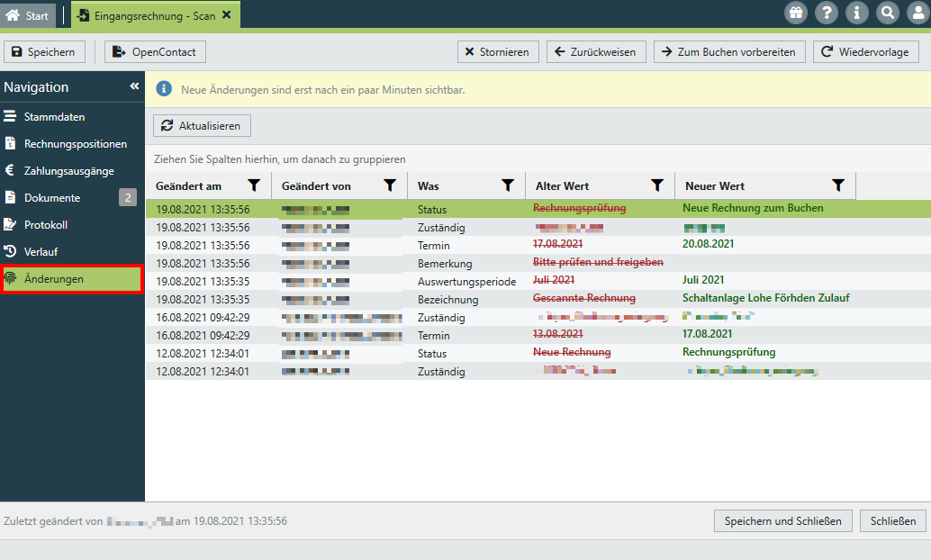Click the Stornieren button

(x=497, y=52)
